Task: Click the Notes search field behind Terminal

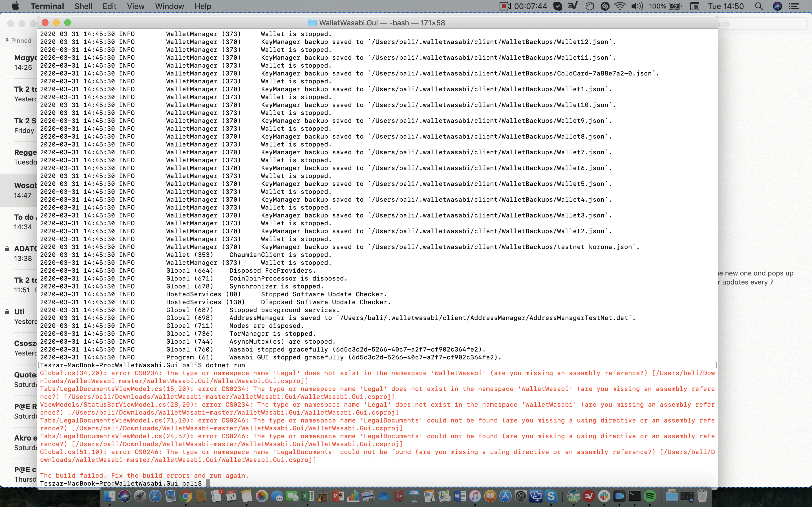Action: (762, 24)
